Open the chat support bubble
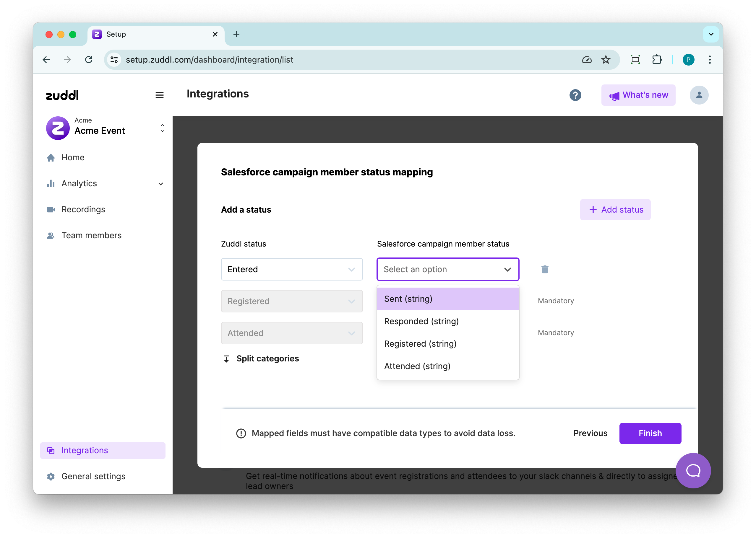Screen dimensions: 756x538 (x=693, y=470)
